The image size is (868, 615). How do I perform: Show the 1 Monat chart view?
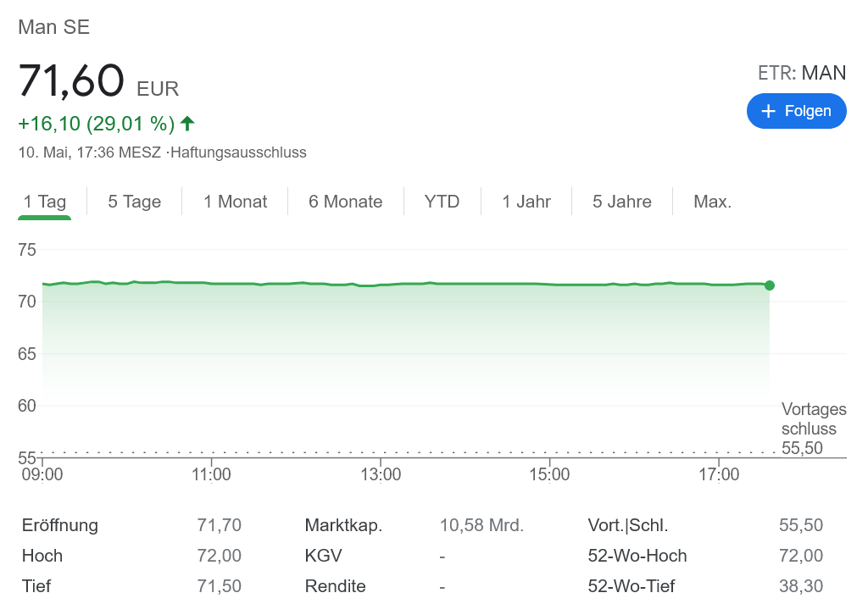point(235,202)
